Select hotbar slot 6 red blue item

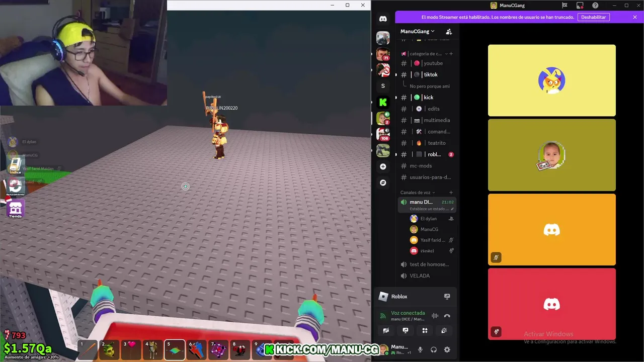(x=196, y=350)
